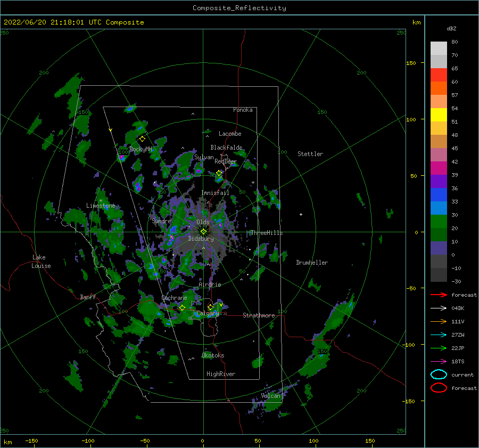The height and width of the screenshot is (448, 479).
Task: Click the yellow diamond marker near Cochrane
Action: [x=182, y=308]
